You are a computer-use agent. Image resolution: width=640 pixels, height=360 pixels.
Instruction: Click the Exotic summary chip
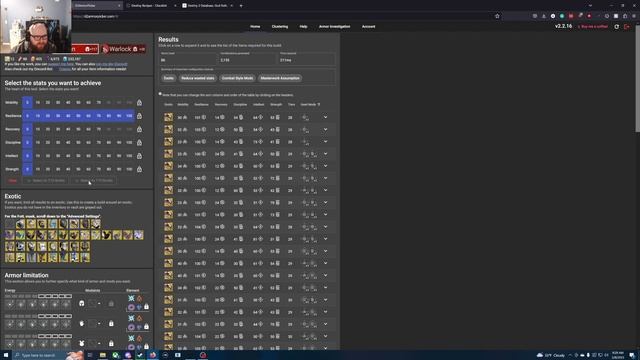click(169, 78)
